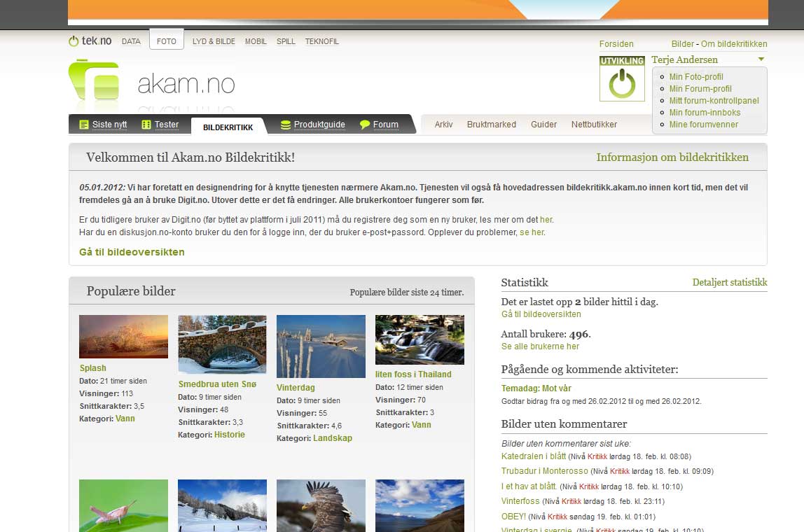Click Se alle brukerne her

[540, 346]
